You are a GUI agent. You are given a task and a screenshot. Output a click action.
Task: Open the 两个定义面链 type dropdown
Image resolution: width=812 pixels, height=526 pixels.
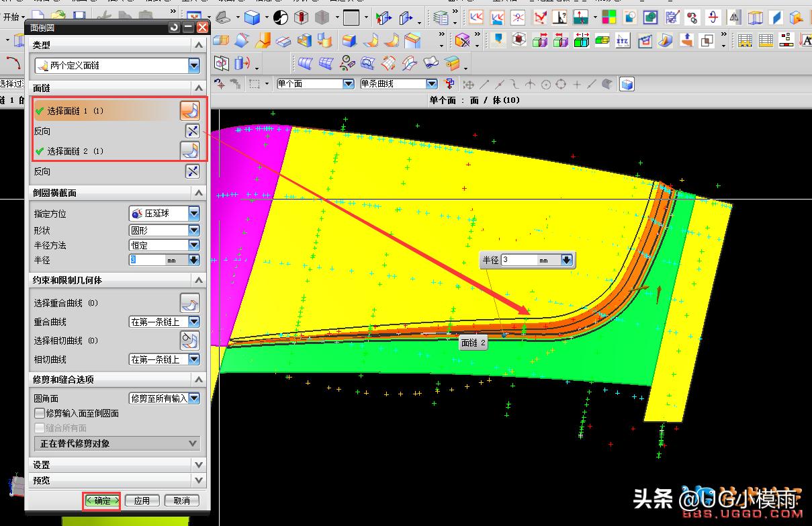[x=194, y=65]
